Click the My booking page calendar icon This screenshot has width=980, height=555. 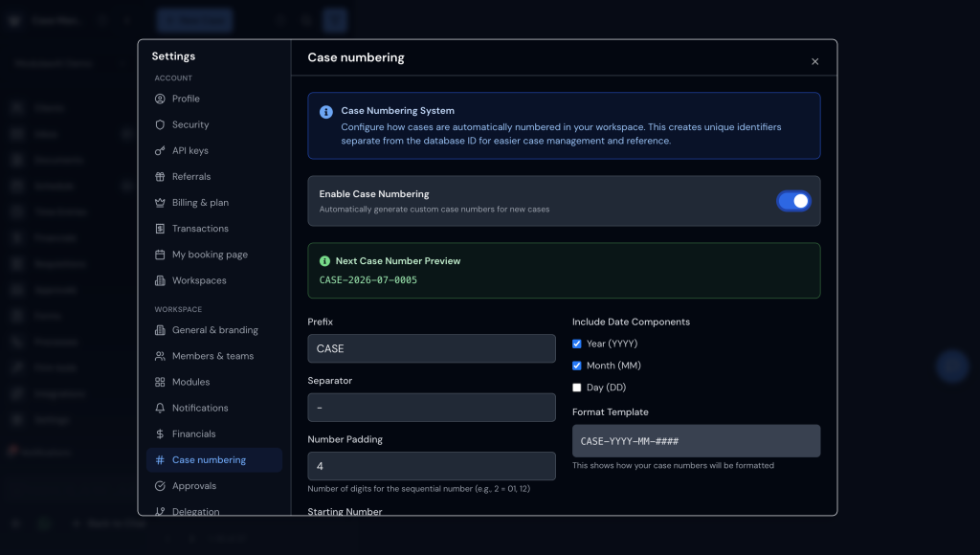point(160,255)
